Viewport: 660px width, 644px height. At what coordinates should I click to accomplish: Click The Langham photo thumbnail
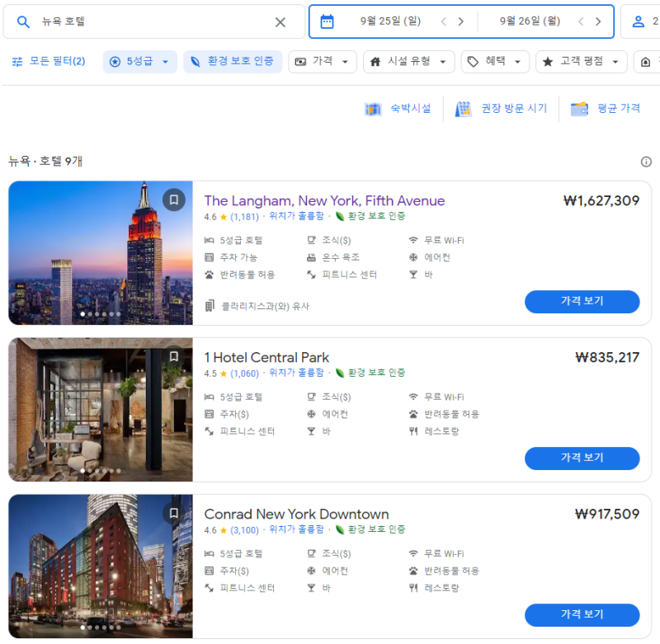pos(101,253)
